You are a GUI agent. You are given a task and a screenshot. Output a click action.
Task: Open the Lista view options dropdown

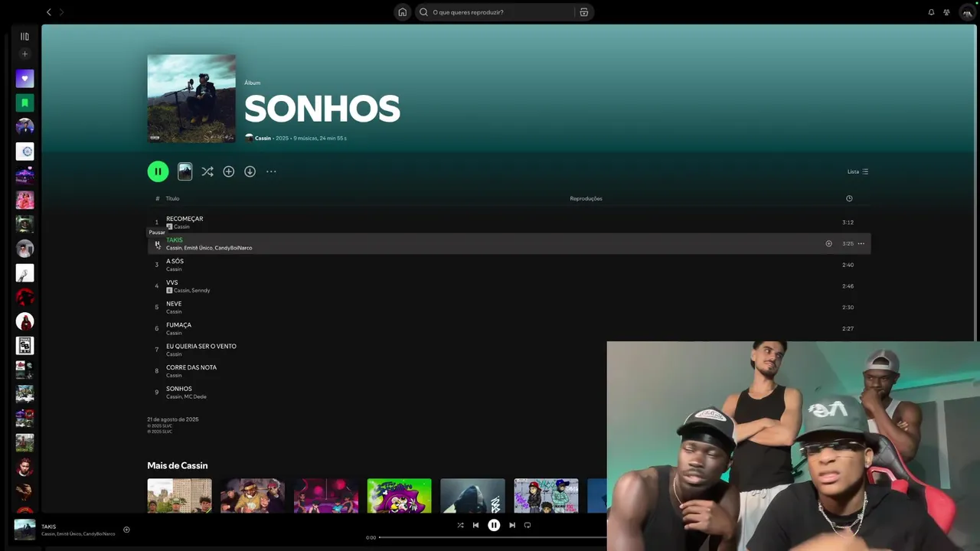(857, 171)
